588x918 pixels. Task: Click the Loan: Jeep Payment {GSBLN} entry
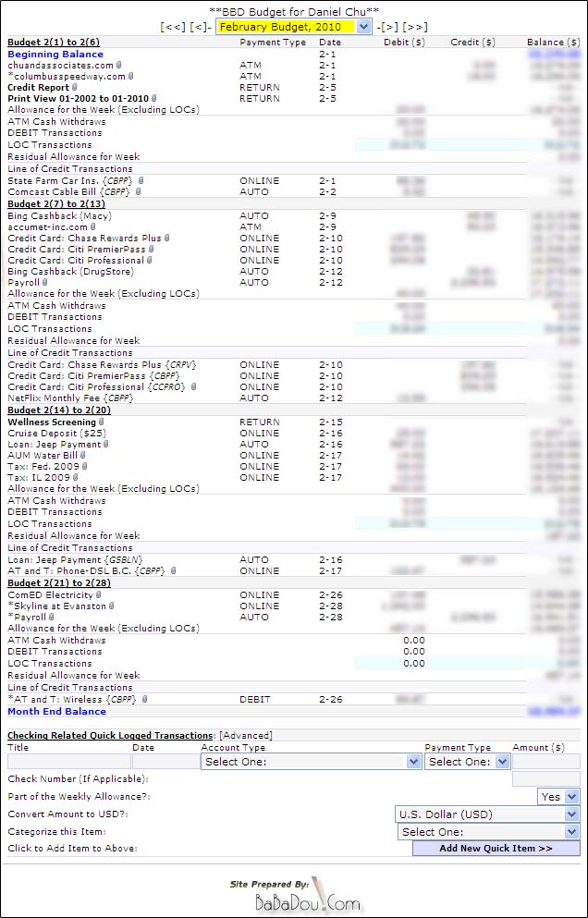click(x=76, y=559)
